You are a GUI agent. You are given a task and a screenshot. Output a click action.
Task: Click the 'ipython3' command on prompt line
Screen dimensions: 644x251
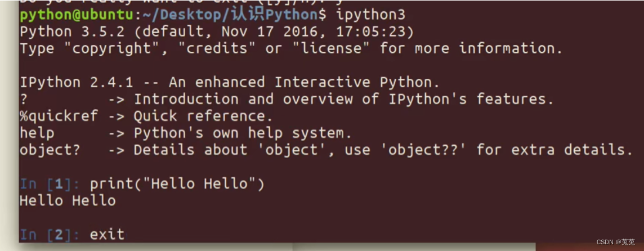tap(371, 15)
